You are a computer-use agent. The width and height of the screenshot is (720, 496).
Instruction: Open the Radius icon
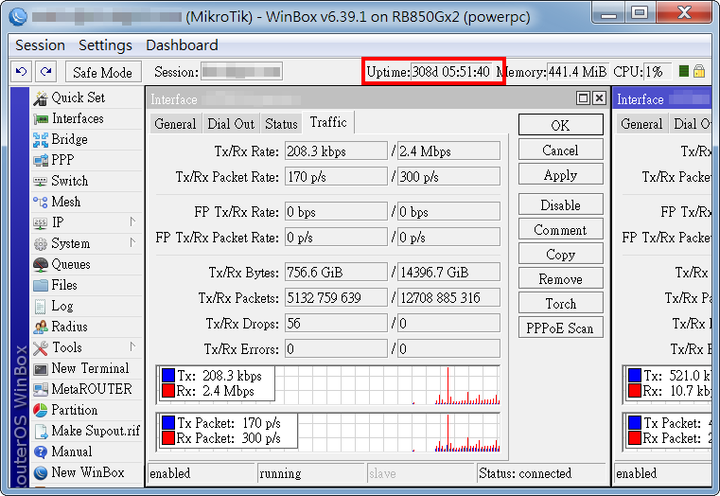40,327
